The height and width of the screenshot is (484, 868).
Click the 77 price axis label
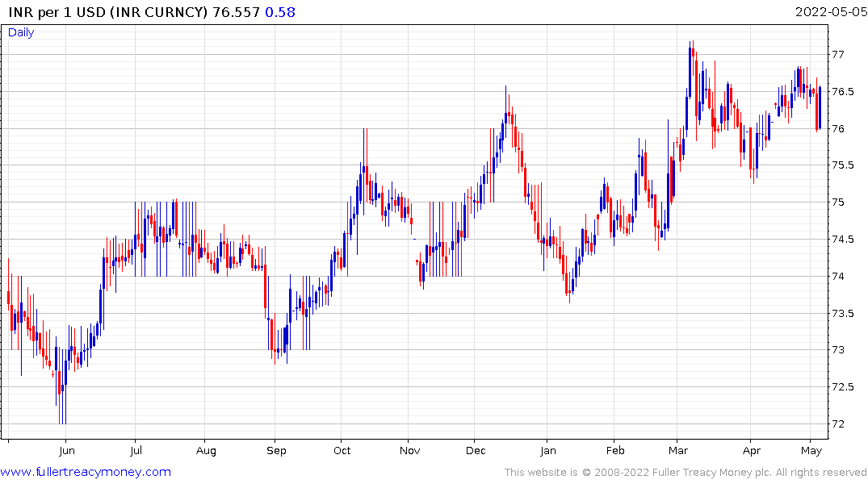pyautogui.click(x=838, y=54)
